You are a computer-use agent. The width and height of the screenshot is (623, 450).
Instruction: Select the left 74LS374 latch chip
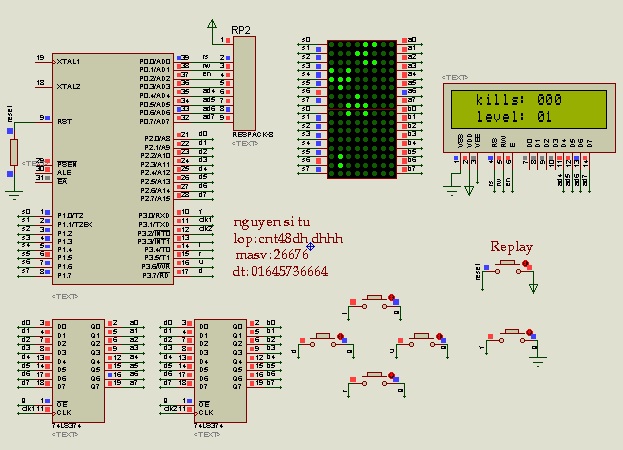tap(78, 371)
